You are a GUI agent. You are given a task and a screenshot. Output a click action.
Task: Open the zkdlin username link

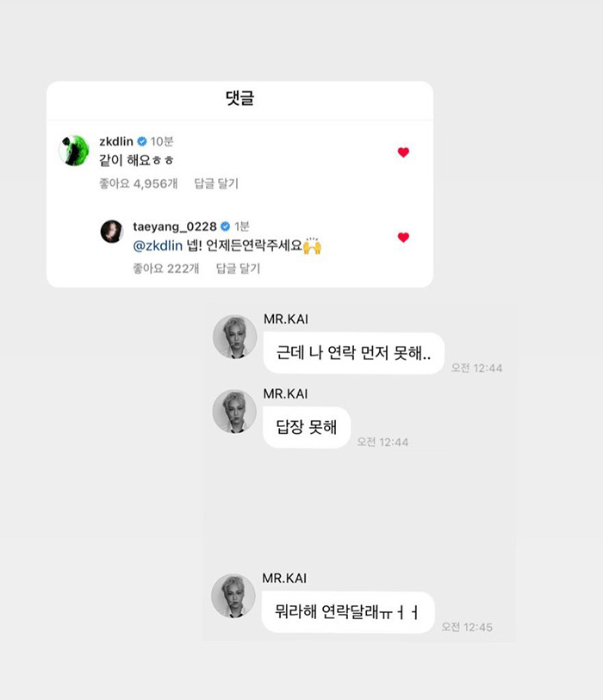(x=116, y=141)
